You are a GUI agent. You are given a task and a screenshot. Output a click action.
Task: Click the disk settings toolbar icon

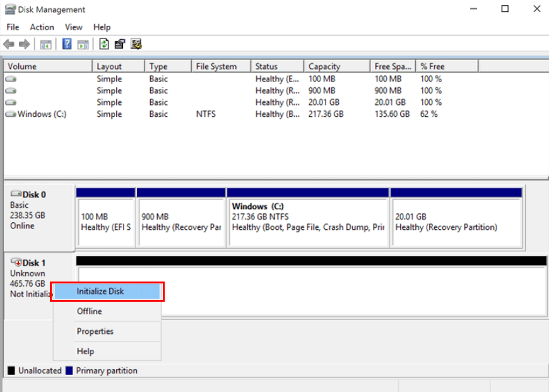136,44
